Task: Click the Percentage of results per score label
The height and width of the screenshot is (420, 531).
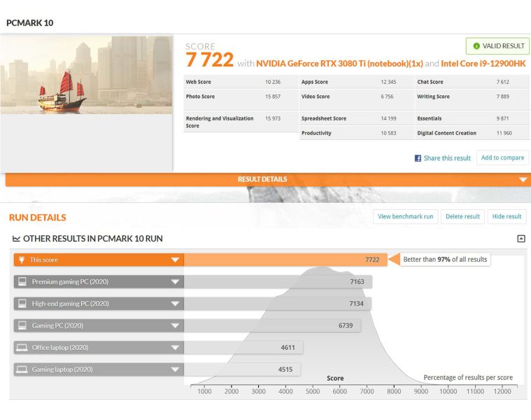Action: click(x=468, y=377)
